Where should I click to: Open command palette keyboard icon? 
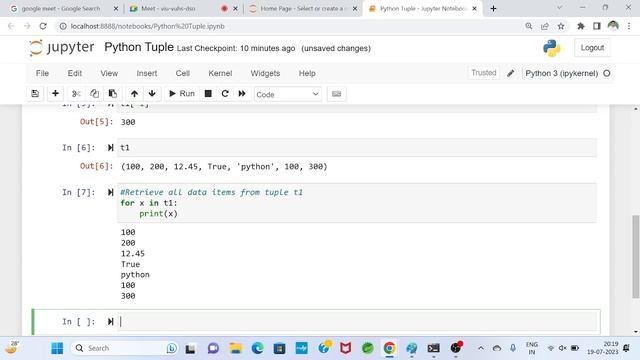336,94
